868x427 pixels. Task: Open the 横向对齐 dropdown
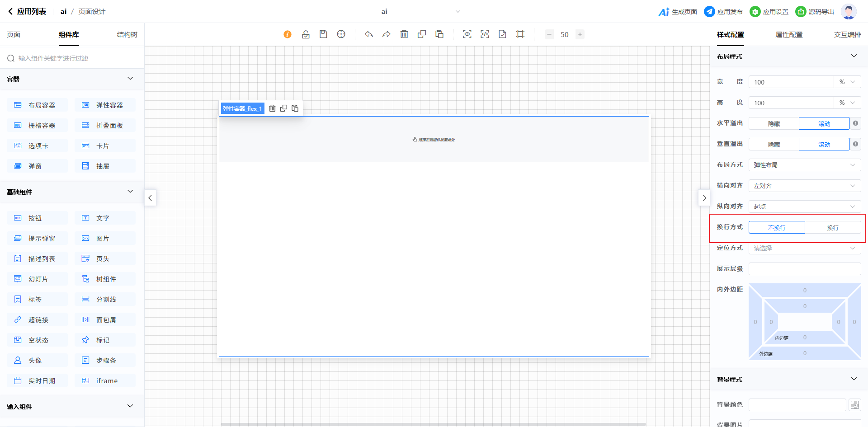[x=804, y=186]
